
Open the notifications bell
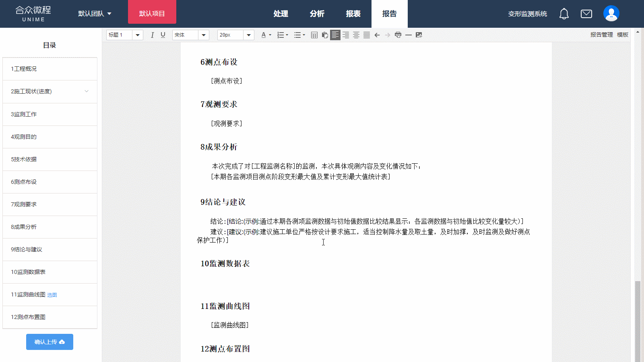(564, 14)
